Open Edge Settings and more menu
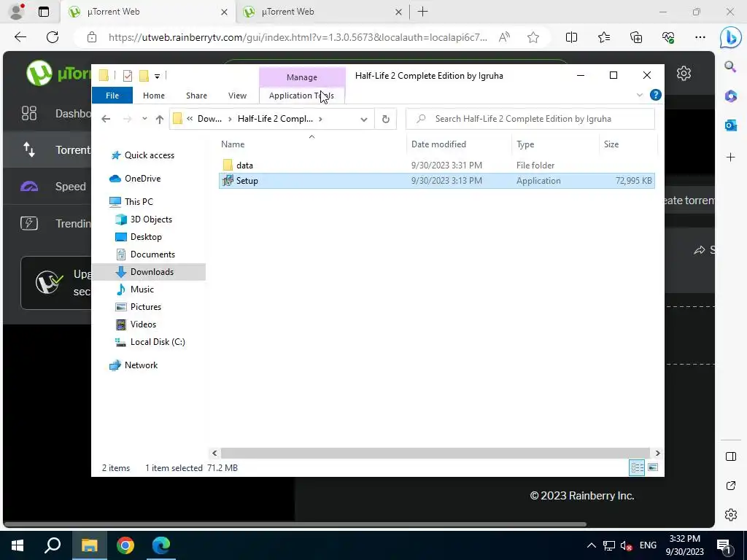 700,37
